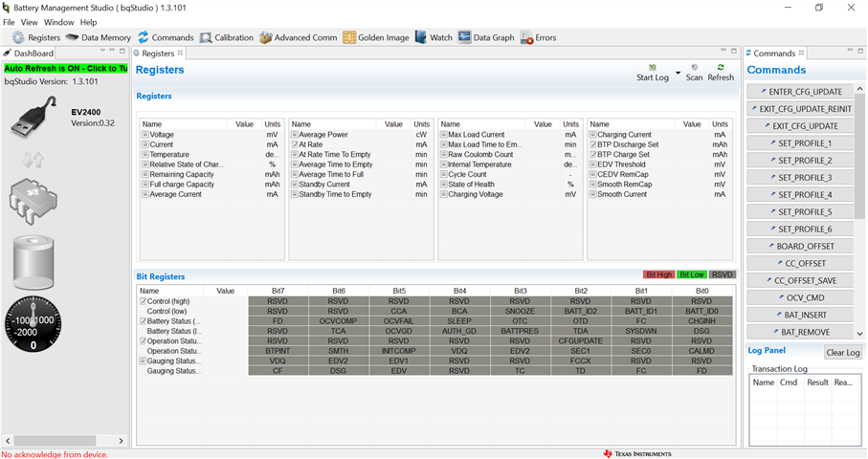
Task: Click the BAT_INSERT command button
Action: pyautogui.click(x=799, y=315)
